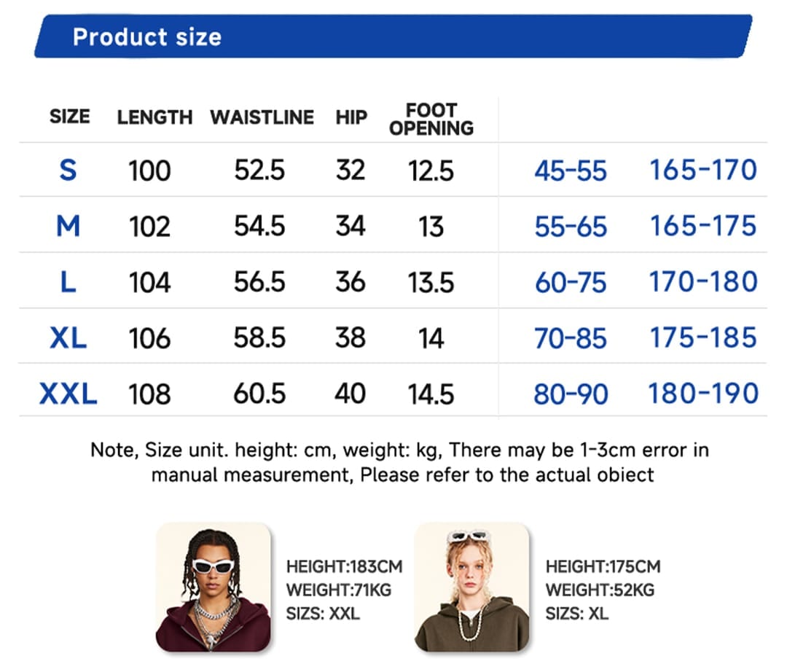Click the measurement note text
787x672 pixels.
coord(400,461)
